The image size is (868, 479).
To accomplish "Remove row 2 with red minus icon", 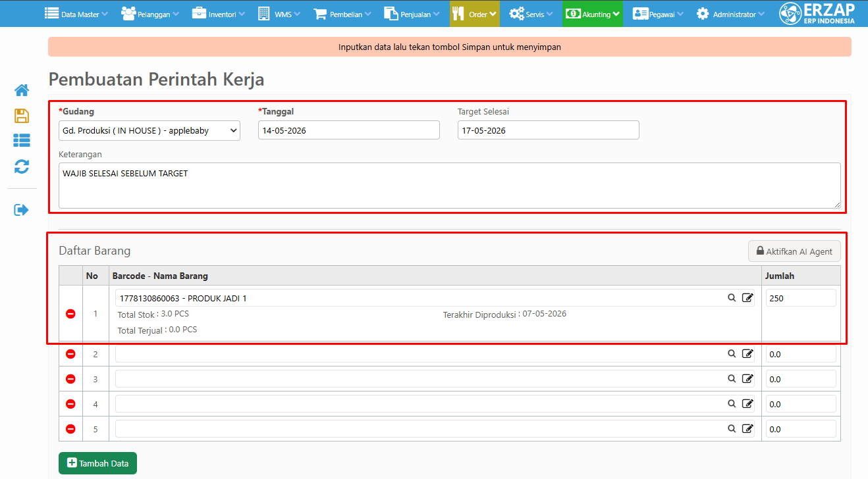I will (x=70, y=354).
